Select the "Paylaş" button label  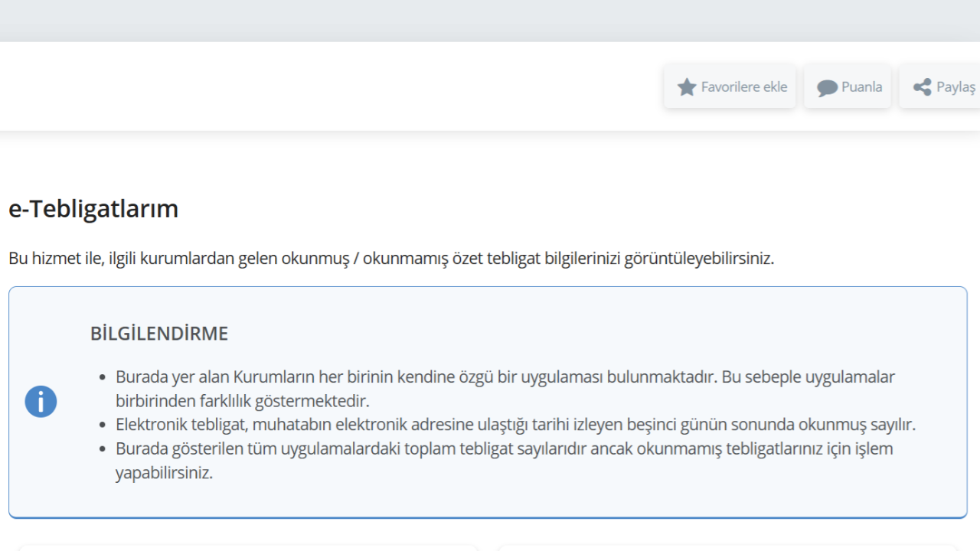tap(955, 87)
